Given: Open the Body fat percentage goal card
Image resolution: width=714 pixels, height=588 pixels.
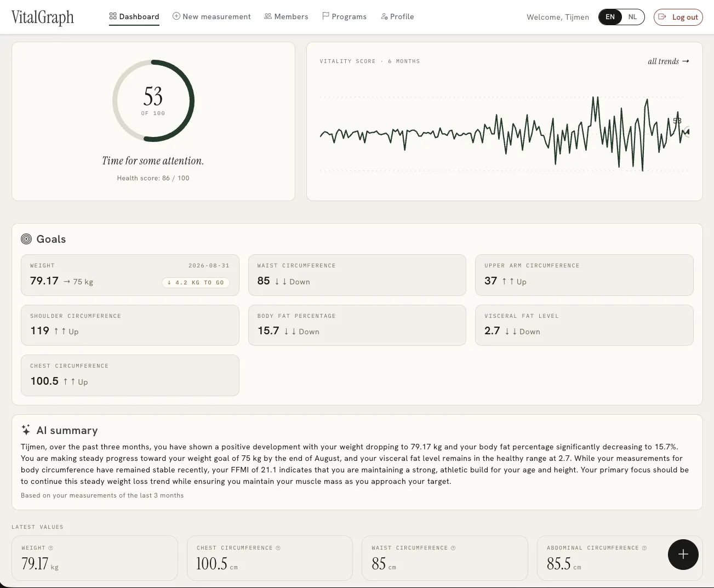Looking at the screenshot, I should click(x=357, y=325).
